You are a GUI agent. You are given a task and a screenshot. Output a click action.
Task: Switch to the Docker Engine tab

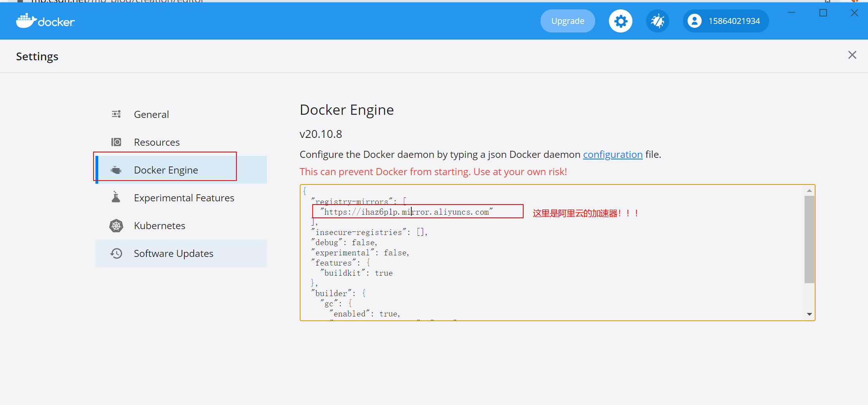[x=166, y=170]
